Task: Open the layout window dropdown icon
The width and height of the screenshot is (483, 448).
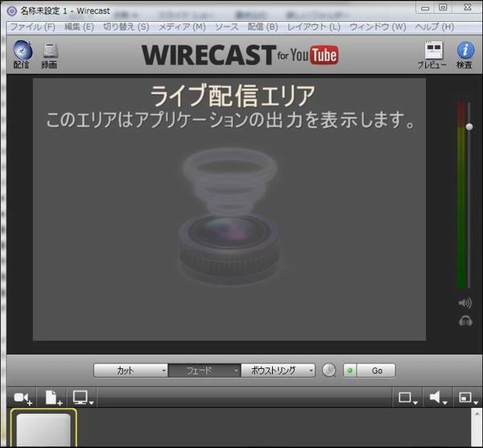Action: coord(468,398)
